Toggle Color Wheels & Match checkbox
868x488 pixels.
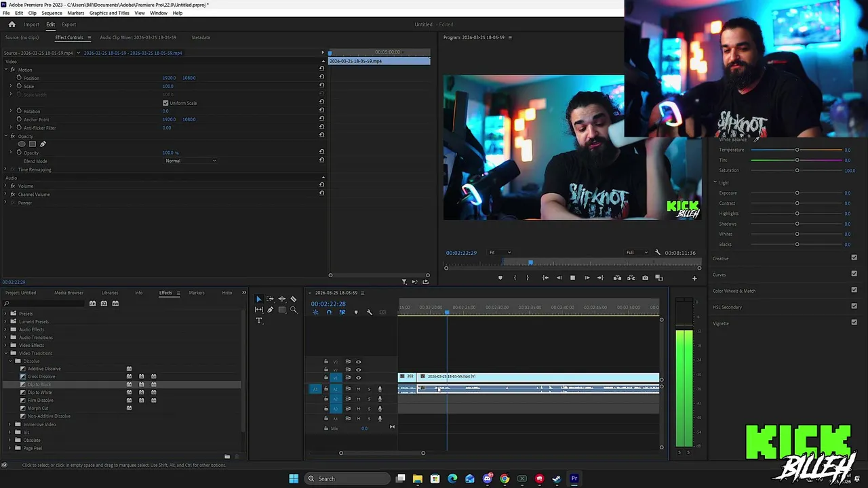(x=854, y=290)
